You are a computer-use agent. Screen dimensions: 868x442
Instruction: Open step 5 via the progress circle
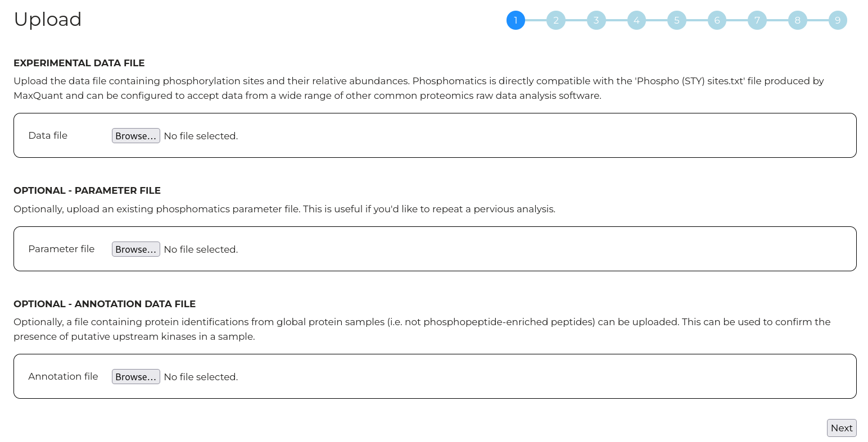(676, 20)
